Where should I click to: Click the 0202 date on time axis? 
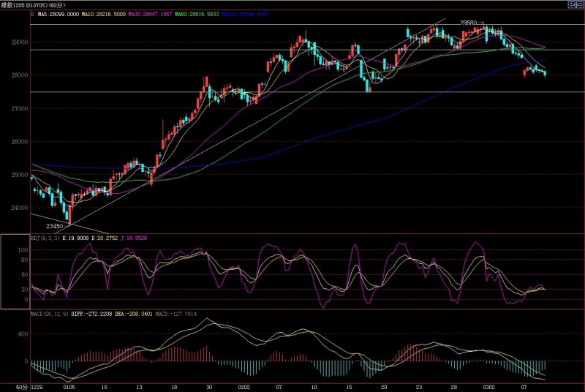[x=244, y=385]
